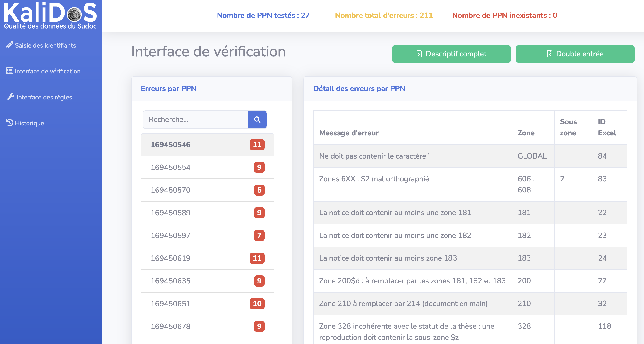Click the clock-arrow Historique icon

(x=9, y=123)
